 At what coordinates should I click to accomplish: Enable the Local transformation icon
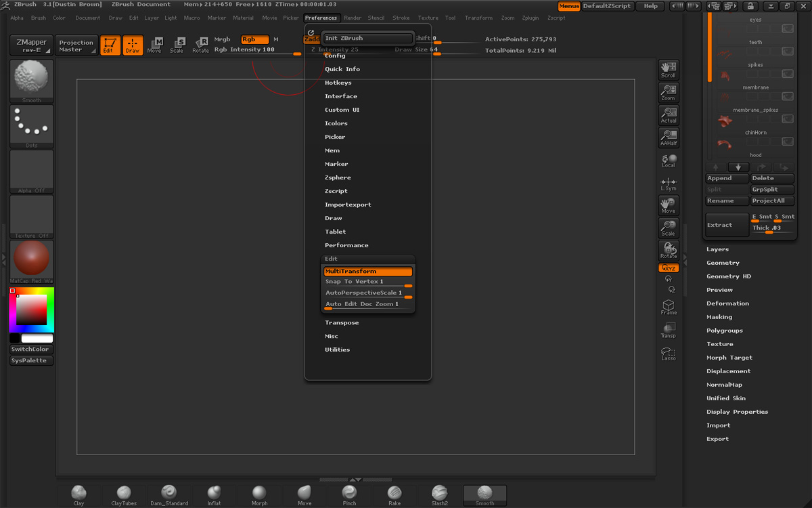coord(668,161)
